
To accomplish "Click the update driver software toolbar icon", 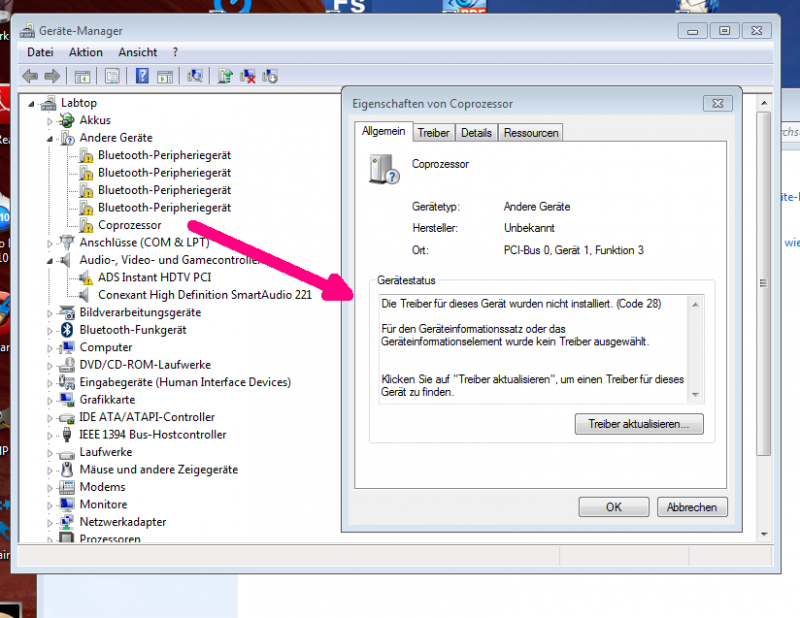I will coord(225,76).
